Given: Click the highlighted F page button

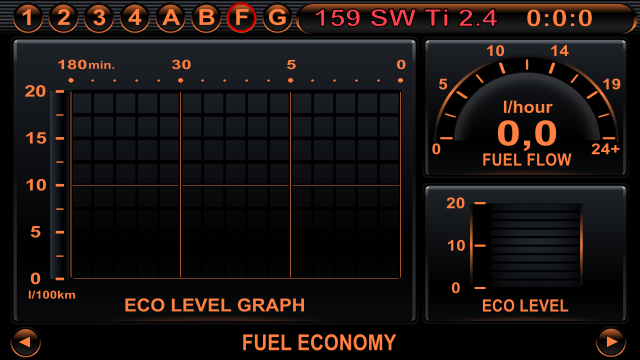Looking at the screenshot, I should (x=242, y=18).
